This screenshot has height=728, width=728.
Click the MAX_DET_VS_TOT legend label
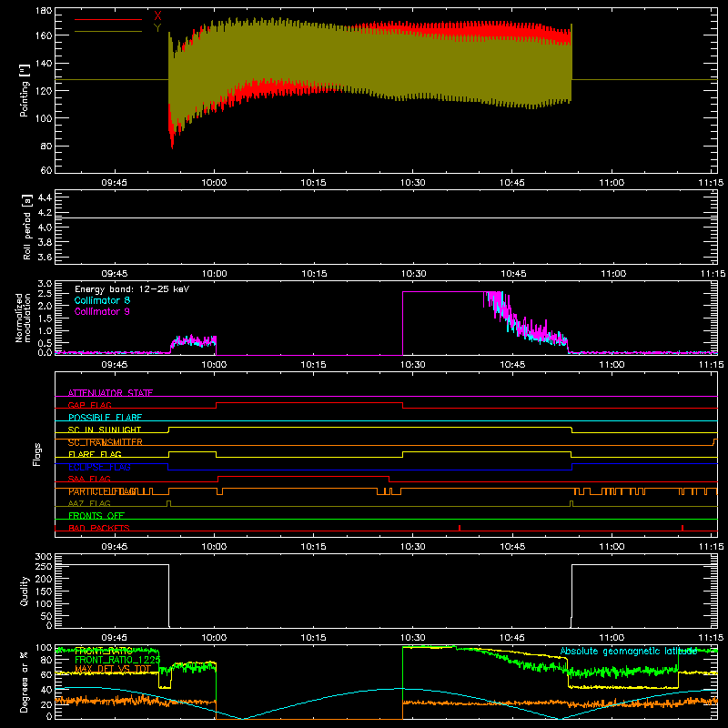click(113, 669)
